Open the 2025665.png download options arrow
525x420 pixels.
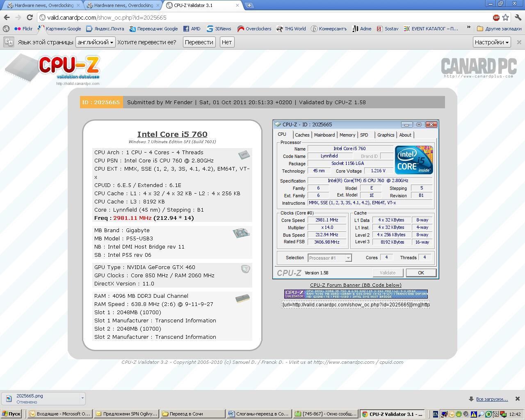82,398
